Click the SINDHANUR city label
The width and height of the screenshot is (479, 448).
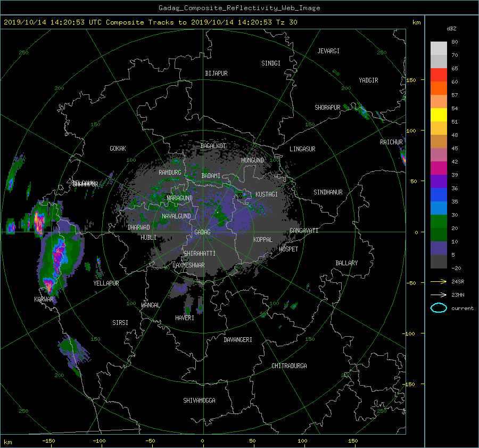328,192
